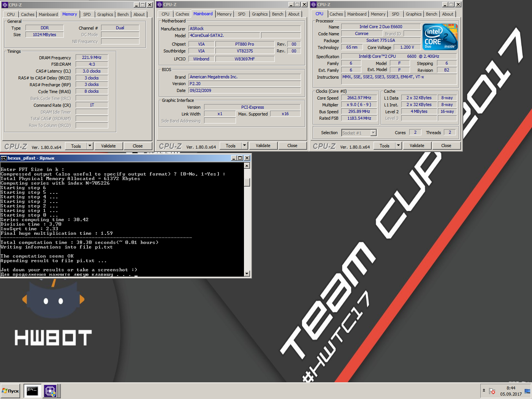Open Tools dropdown arrow in Memory window
Image resolution: width=532 pixels, height=399 pixels.
[90, 146]
